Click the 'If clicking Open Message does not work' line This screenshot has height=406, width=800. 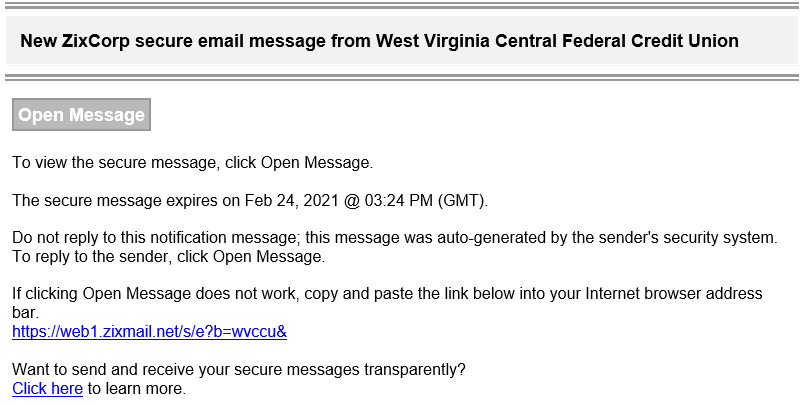point(387,294)
